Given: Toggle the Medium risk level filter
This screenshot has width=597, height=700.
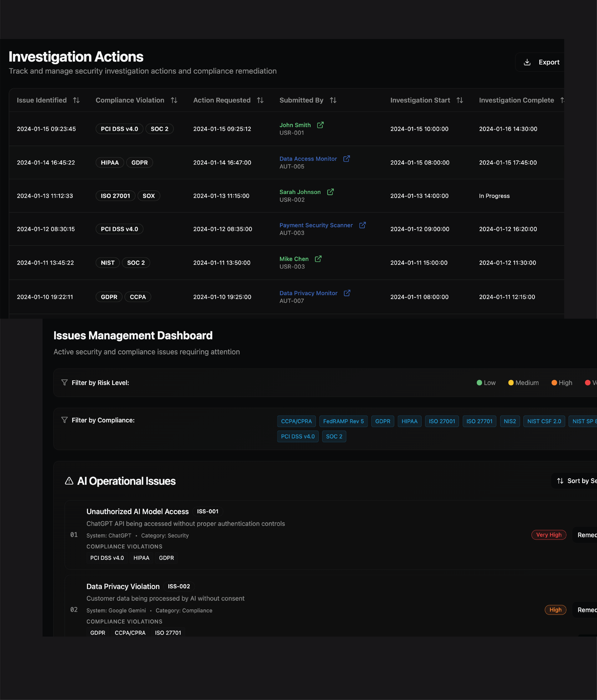Looking at the screenshot, I should 523,383.
